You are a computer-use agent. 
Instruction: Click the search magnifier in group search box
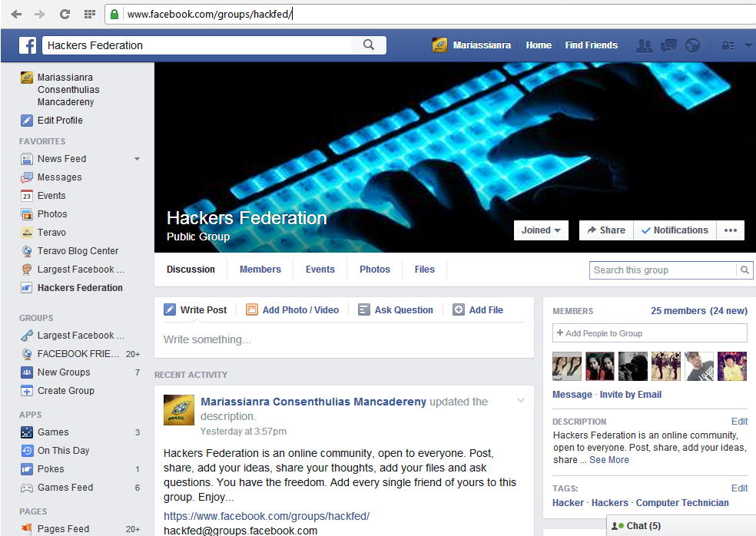pos(744,270)
